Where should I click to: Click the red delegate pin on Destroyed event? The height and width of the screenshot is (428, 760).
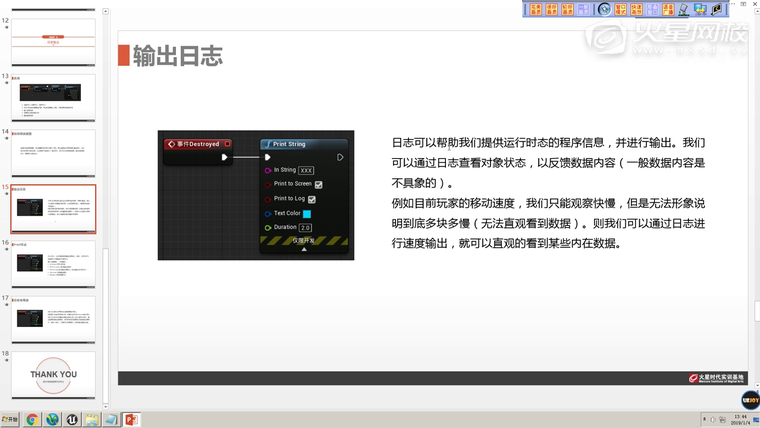(x=228, y=144)
